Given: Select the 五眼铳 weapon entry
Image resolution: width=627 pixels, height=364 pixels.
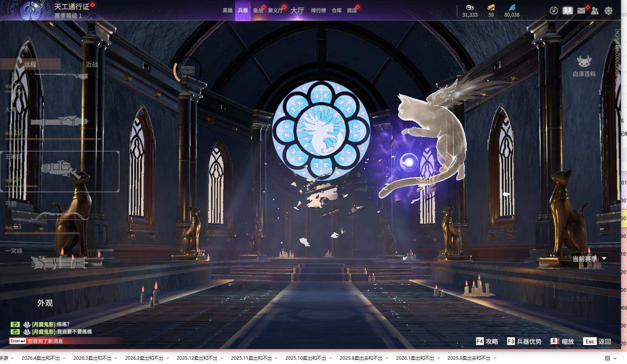Looking at the screenshot, I should click(x=60, y=171).
